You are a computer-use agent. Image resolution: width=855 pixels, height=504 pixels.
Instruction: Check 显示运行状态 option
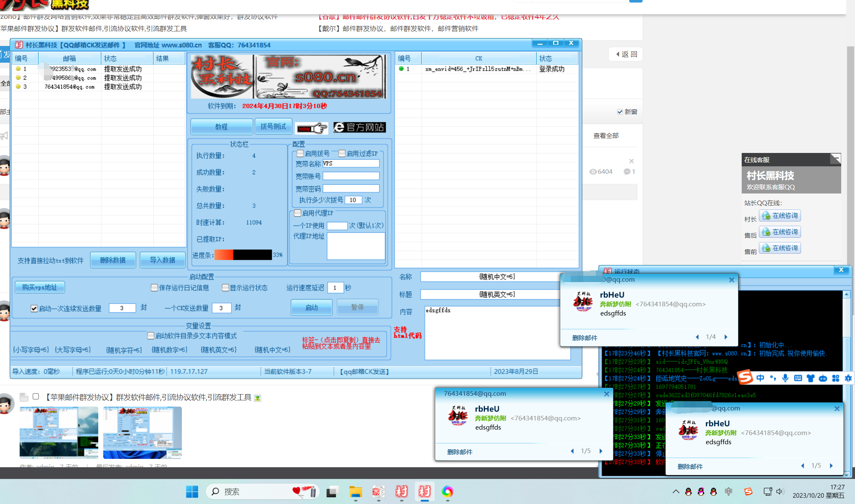point(225,288)
